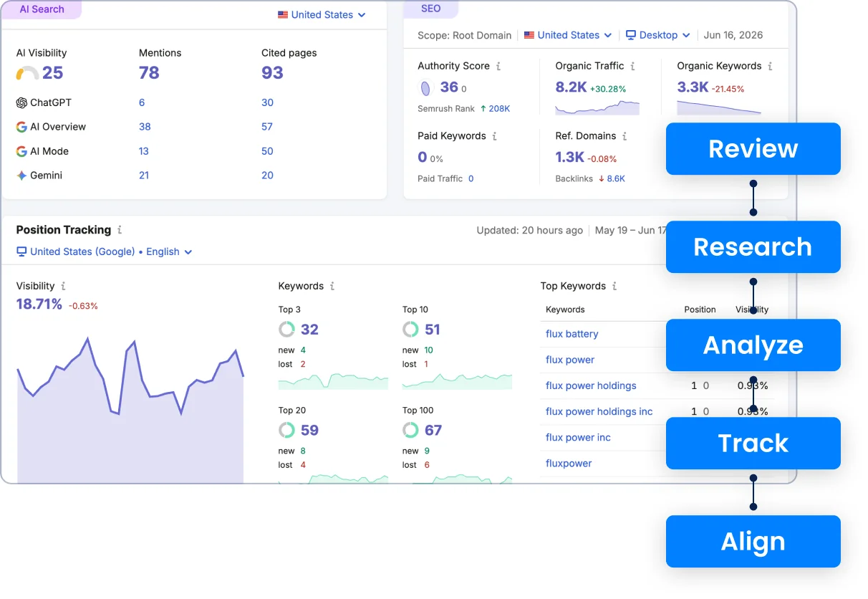Viewport: 868px width, 599px height.
Task: Open AI Search United States country dropdown
Action: [x=322, y=15]
